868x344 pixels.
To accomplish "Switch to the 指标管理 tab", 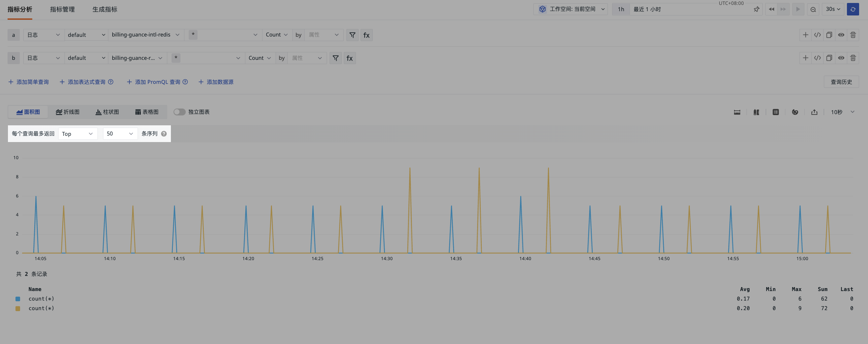I will tap(62, 10).
